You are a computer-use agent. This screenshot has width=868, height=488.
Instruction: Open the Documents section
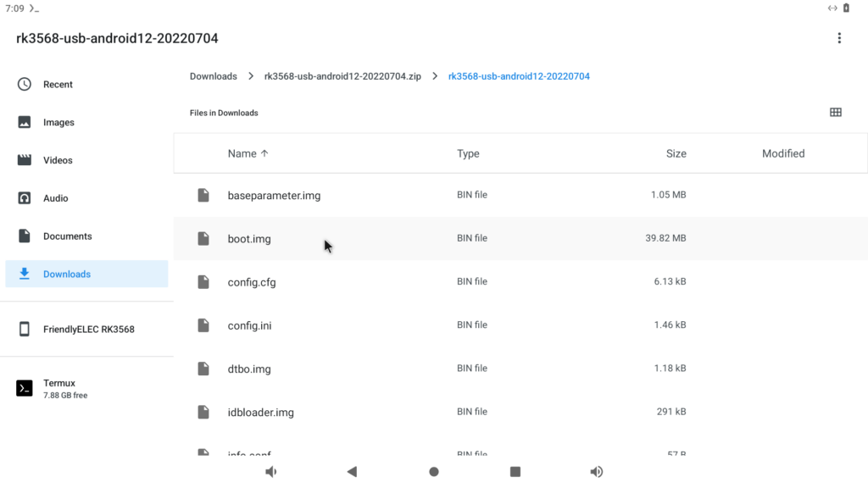coord(87,236)
